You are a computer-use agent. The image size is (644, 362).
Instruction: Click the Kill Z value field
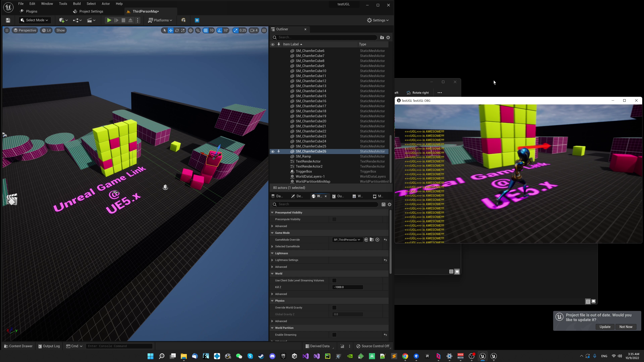[347, 287]
